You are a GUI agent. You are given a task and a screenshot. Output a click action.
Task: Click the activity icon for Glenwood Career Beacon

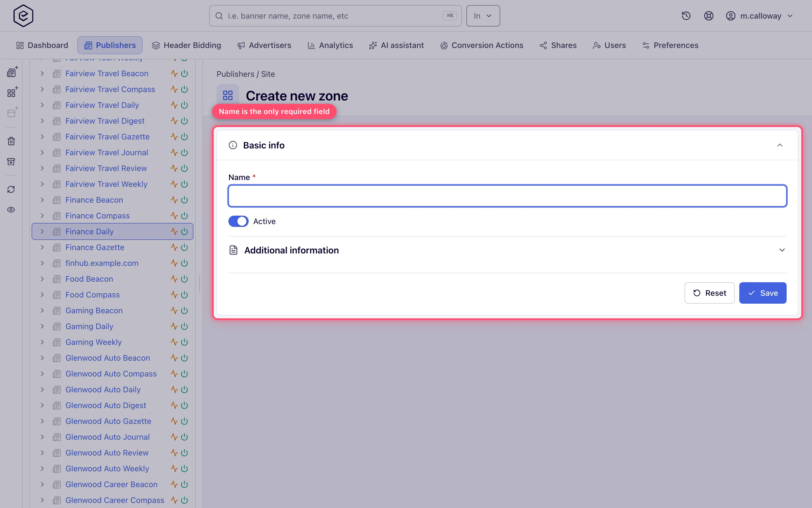pos(174,484)
